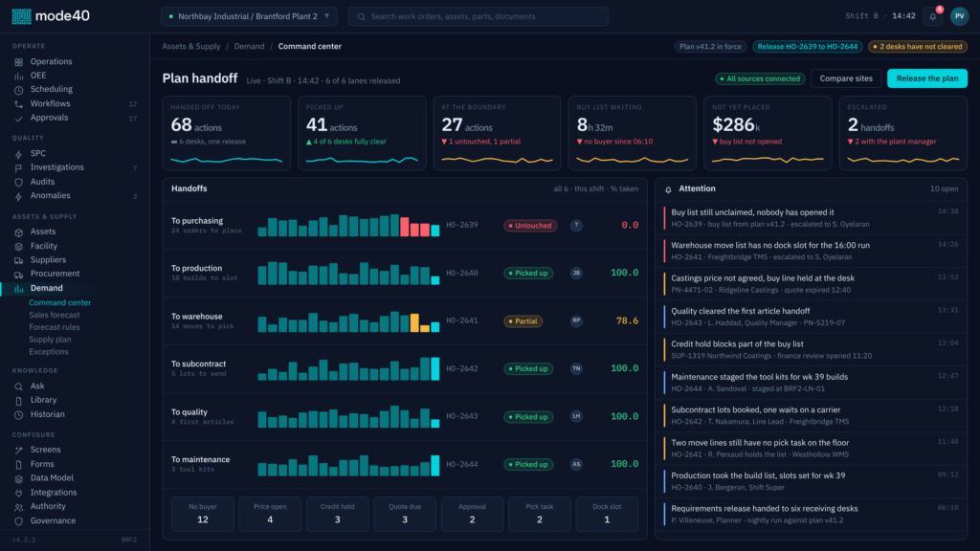Image resolution: width=980 pixels, height=551 pixels.
Task: Open the Northbay Industrial / Brantford Plant 2 selector
Action: 249,16
